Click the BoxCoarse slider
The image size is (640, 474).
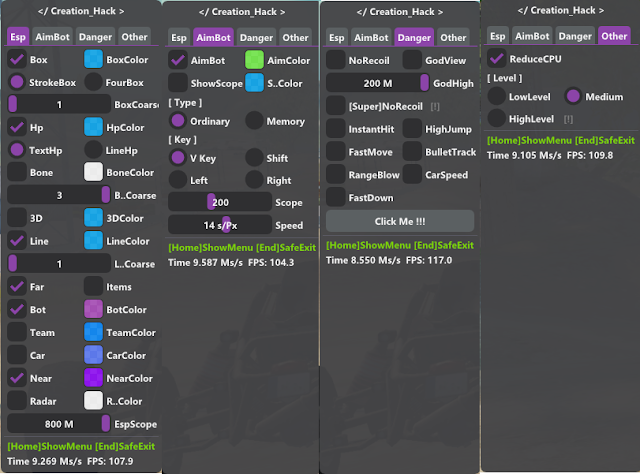click(59, 105)
